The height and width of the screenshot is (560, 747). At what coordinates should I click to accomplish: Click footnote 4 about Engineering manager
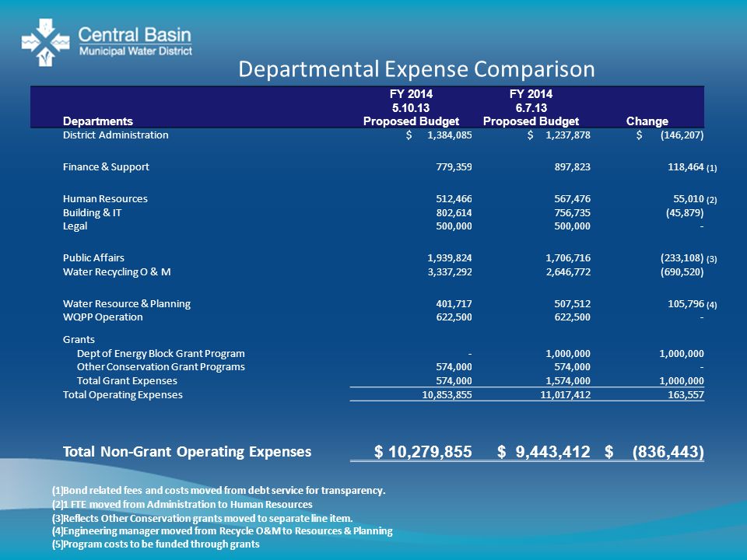pyautogui.click(x=223, y=530)
